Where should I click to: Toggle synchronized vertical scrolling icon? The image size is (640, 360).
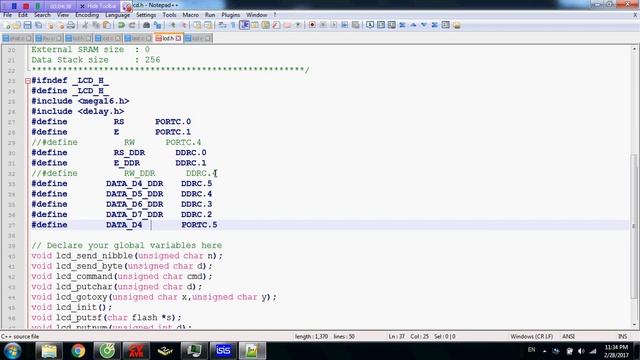click(198, 25)
